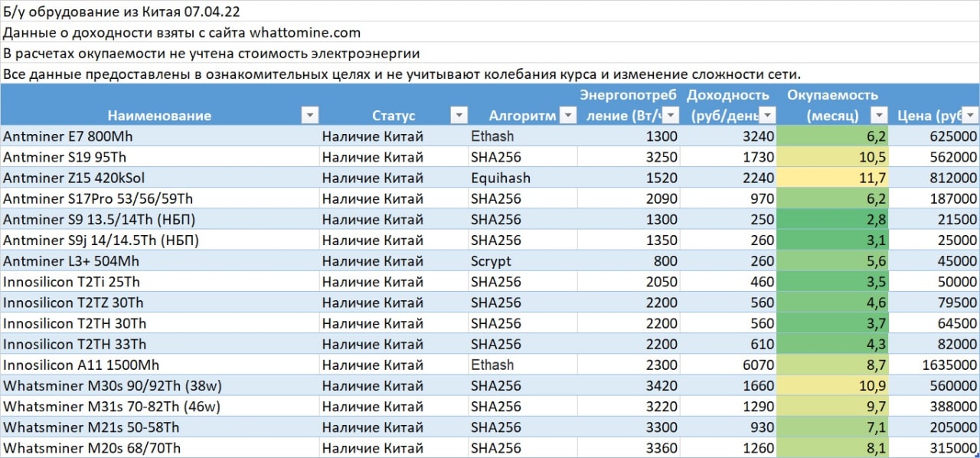Select price cell 388000

(x=935, y=406)
